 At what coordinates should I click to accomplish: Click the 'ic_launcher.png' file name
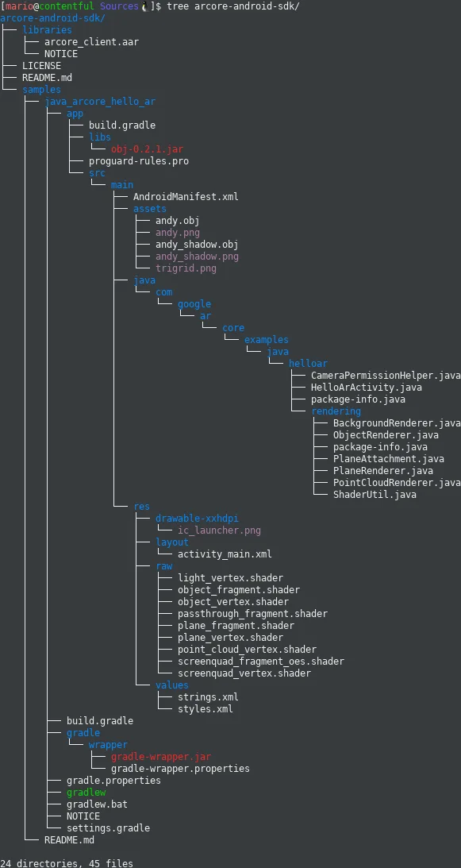[219, 531]
